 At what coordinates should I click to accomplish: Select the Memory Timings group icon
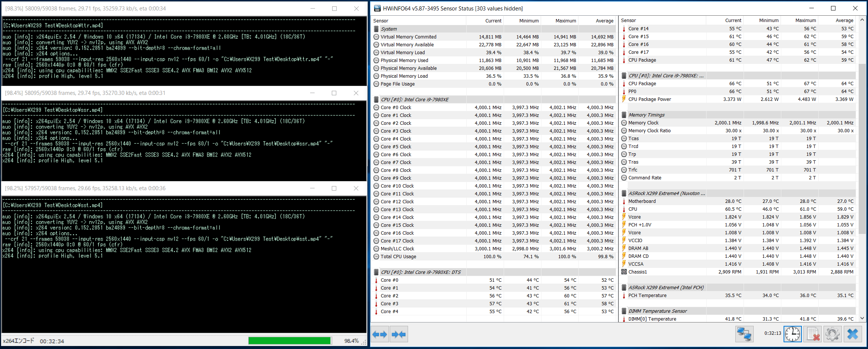click(x=624, y=115)
